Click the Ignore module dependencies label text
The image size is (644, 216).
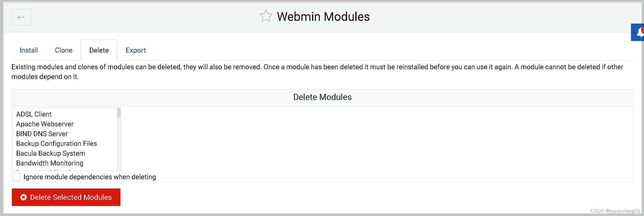pos(89,177)
